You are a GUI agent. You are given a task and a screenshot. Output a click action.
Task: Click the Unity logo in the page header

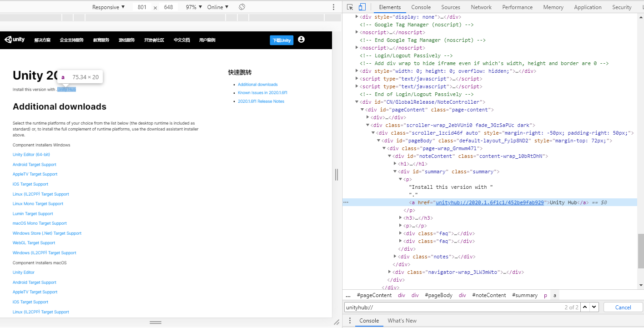(15, 40)
